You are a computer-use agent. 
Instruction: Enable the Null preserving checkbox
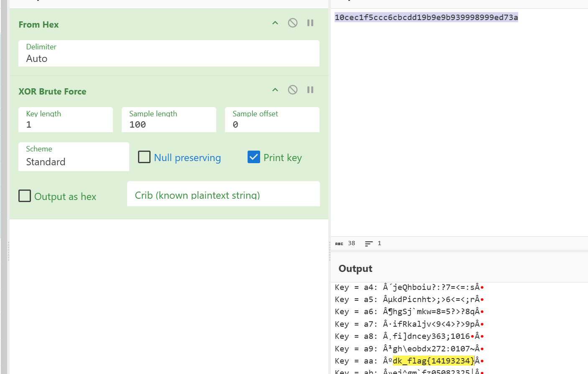coord(144,157)
